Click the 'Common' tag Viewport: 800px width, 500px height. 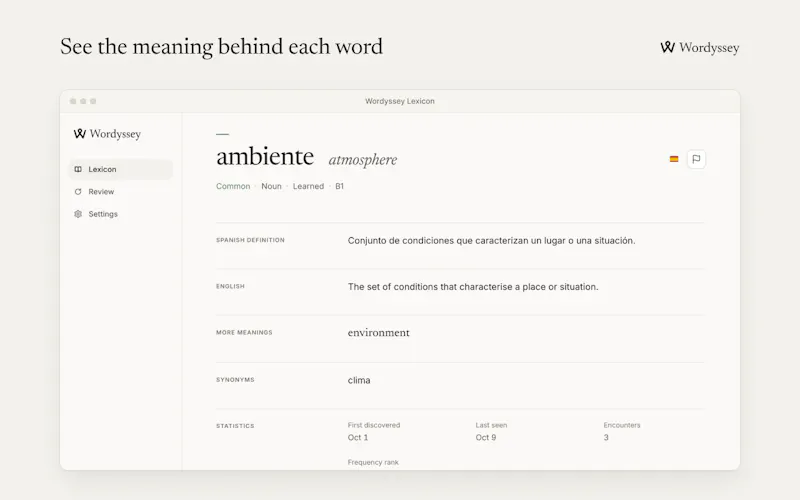[233, 186]
